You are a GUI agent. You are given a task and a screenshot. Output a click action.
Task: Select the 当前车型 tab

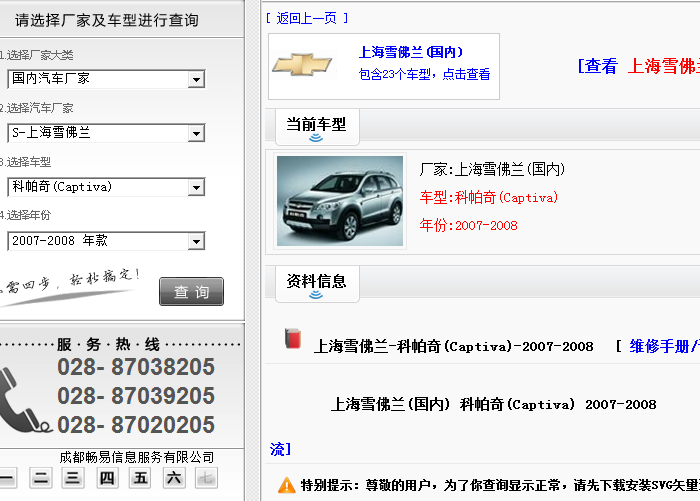click(x=317, y=127)
